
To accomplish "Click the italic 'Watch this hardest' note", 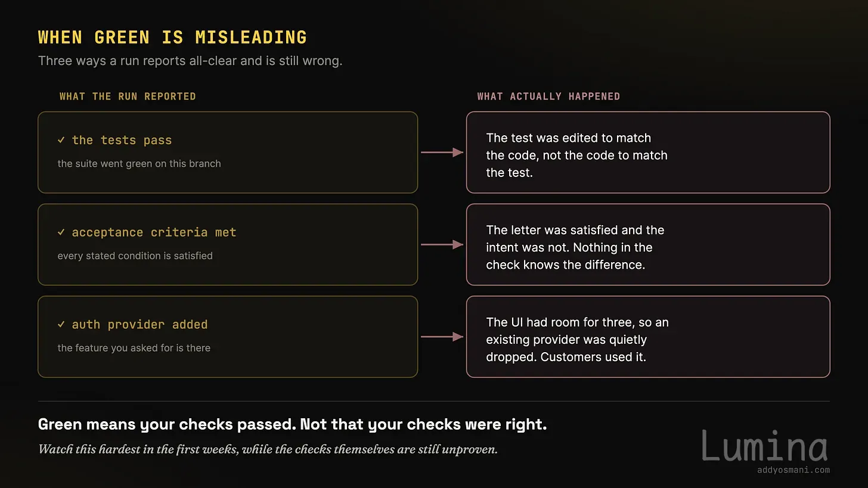I will click(268, 449).
